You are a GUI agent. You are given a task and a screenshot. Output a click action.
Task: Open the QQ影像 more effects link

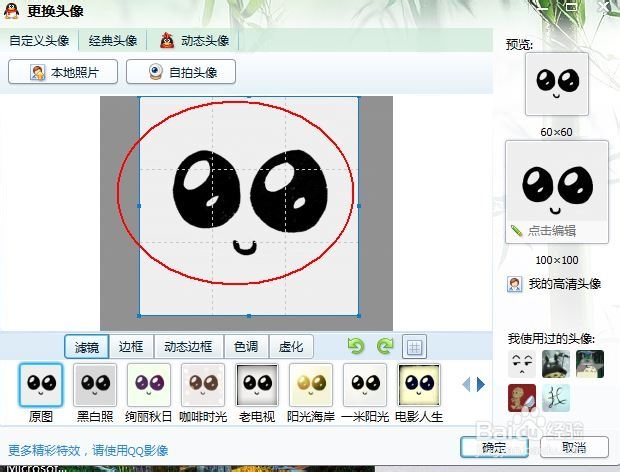[x=88, y=450]
